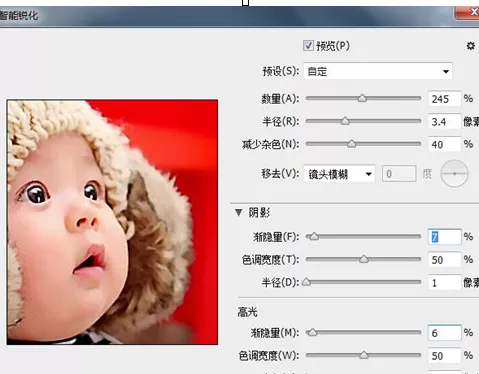Click the 半径(R) value field showing 3.4
This screenshot has width=479, height=374.
444,122
